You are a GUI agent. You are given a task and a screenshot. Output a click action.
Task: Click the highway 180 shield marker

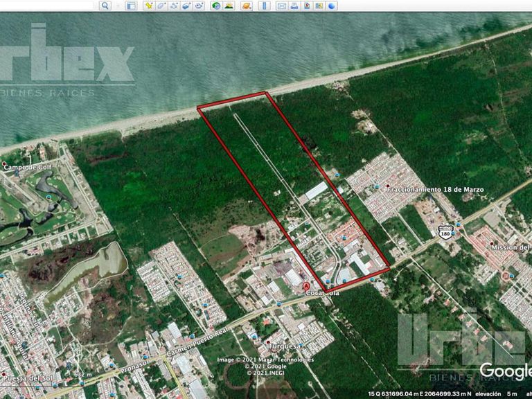(x=445, y=233)
